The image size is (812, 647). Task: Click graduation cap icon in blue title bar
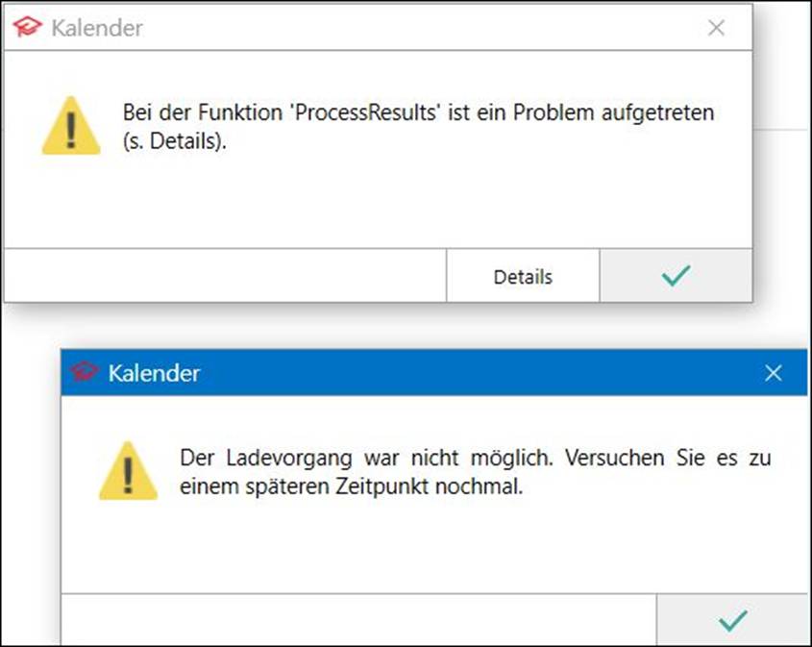[x=84, y=372]
